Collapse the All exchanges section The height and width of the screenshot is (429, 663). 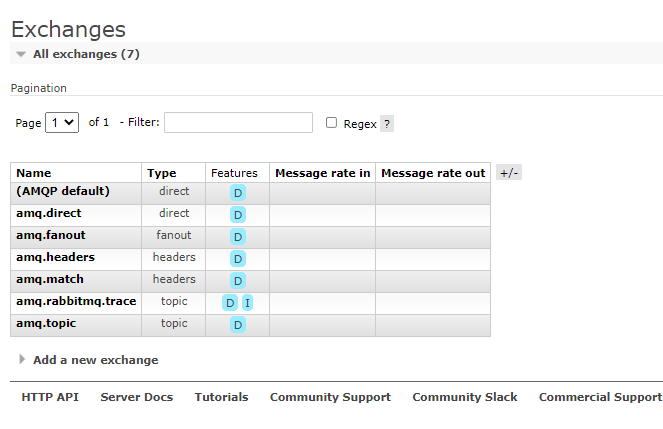point(86,54)
